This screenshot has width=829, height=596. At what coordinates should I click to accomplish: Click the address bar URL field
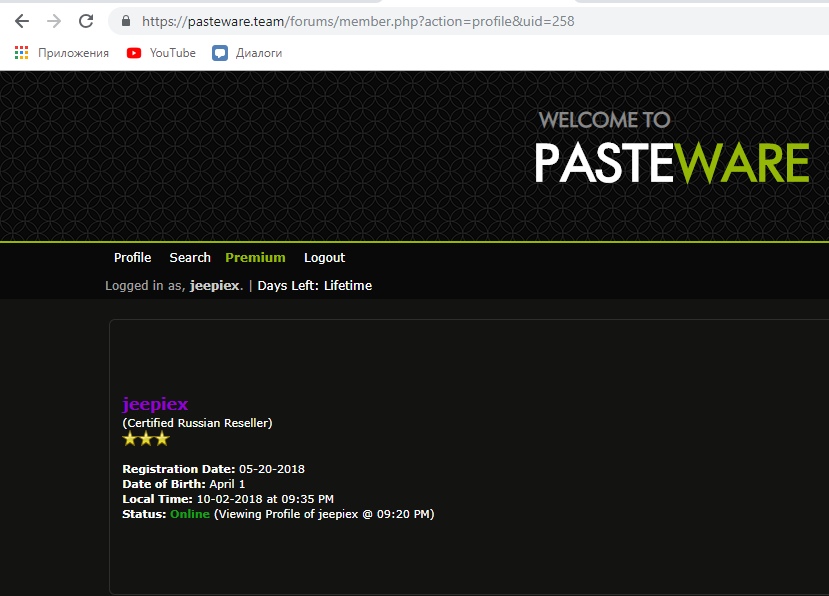pyautogui.click(x=468, y=21)
